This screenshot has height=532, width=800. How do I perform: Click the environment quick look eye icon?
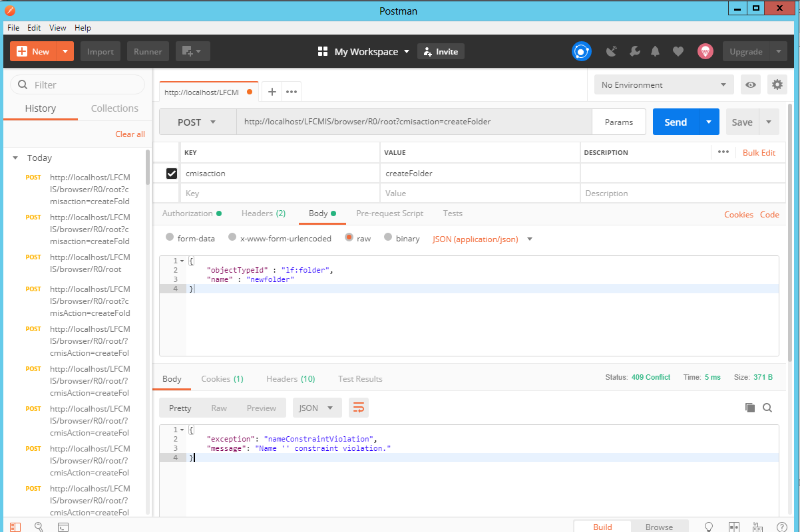(x=751, y=85)
